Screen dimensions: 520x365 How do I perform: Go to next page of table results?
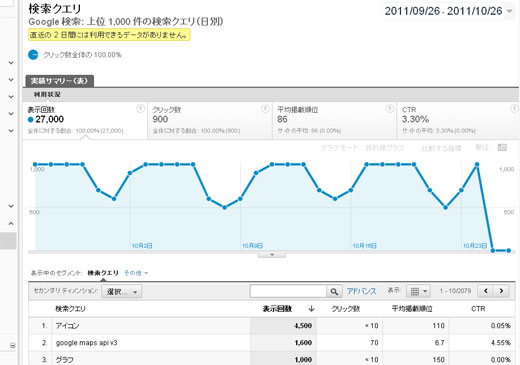coord(501,291)
